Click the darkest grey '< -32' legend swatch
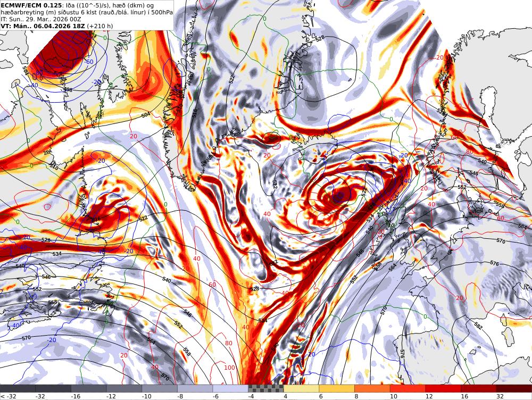This screenshot has width=532, height=400. (x=18, y=388)
